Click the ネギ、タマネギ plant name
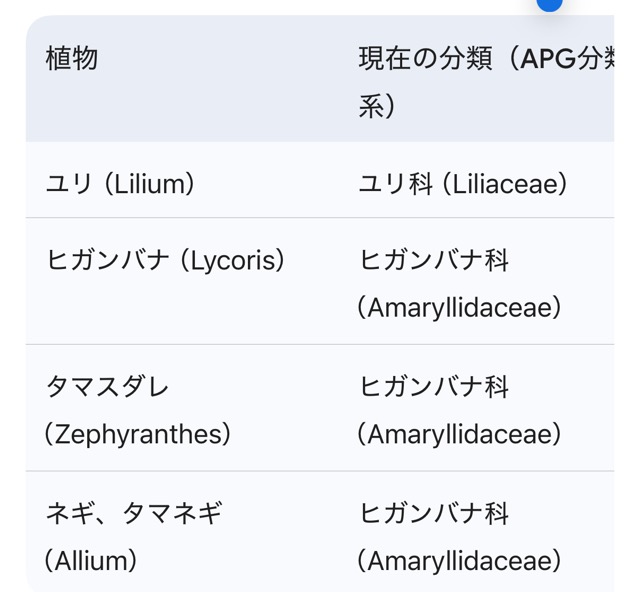Viewport: 640px width, 592px height. coord(134,513)
